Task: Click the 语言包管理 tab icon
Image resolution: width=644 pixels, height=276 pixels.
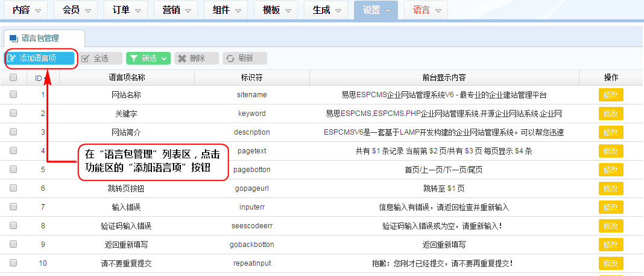Action: (x=14, y=38)
